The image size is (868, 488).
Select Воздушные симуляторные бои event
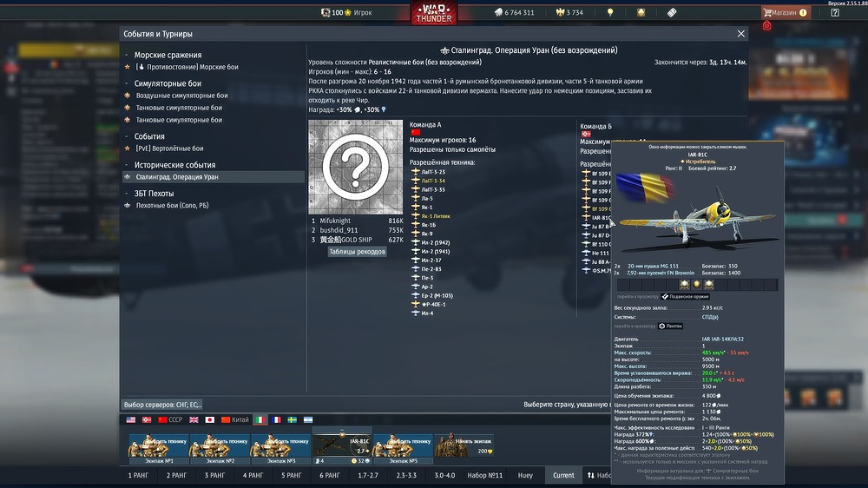click(181, 96)
